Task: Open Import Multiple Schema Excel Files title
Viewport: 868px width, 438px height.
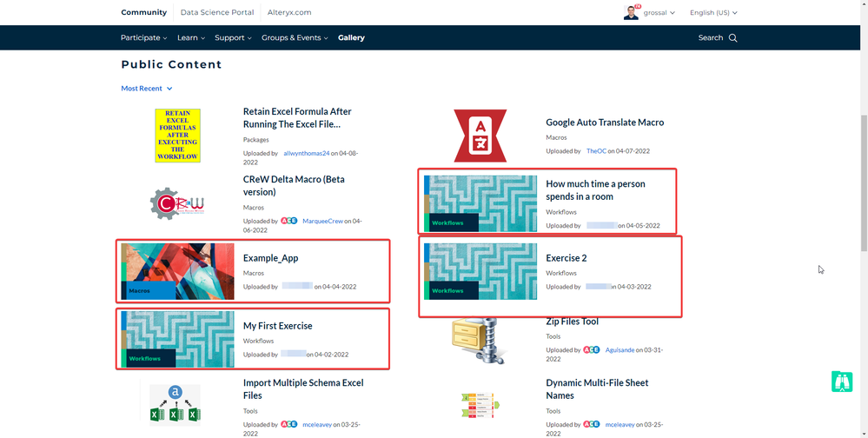Action: [x=303, y=388]
